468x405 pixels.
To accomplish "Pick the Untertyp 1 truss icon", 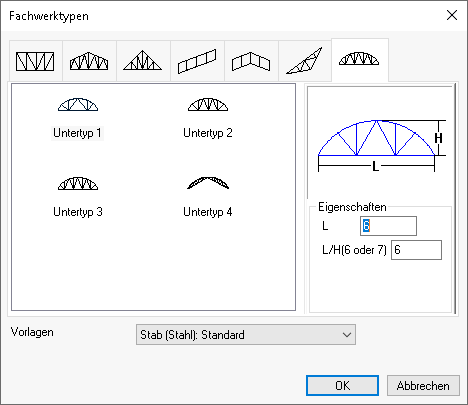I will click(78, 104).
